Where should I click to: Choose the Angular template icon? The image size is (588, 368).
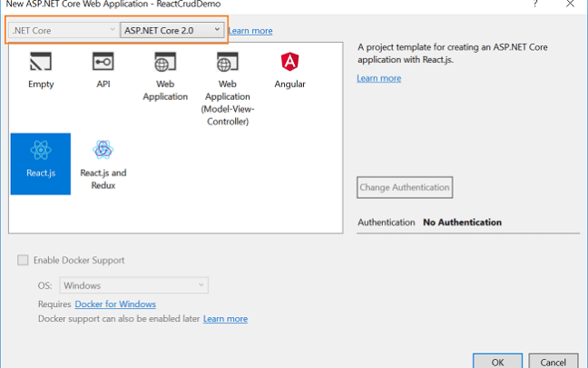tap(289, 62)
